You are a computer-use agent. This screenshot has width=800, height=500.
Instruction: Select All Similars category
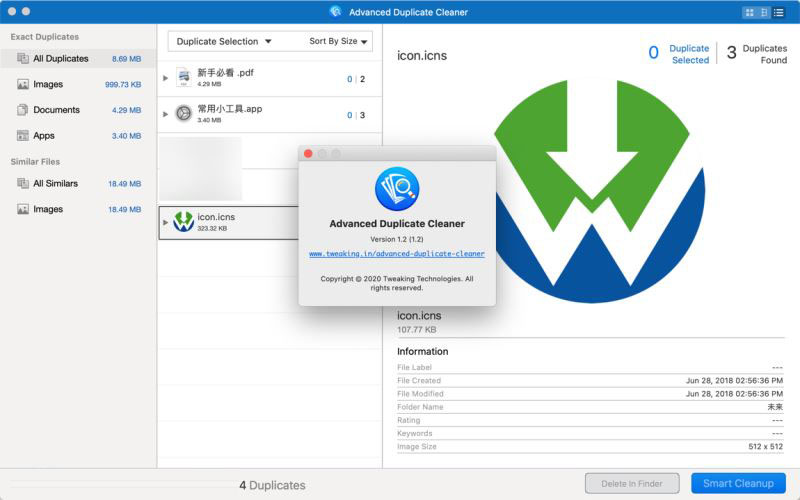pyautogui.click(x=78, y=183)
